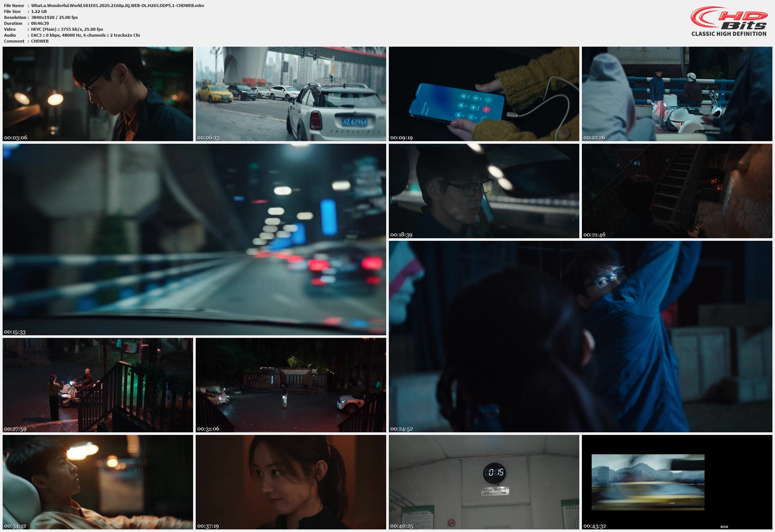Click the comment value CHDWEB
The width and height of the screenshot is (775, 532).
[x=40, y=41]
